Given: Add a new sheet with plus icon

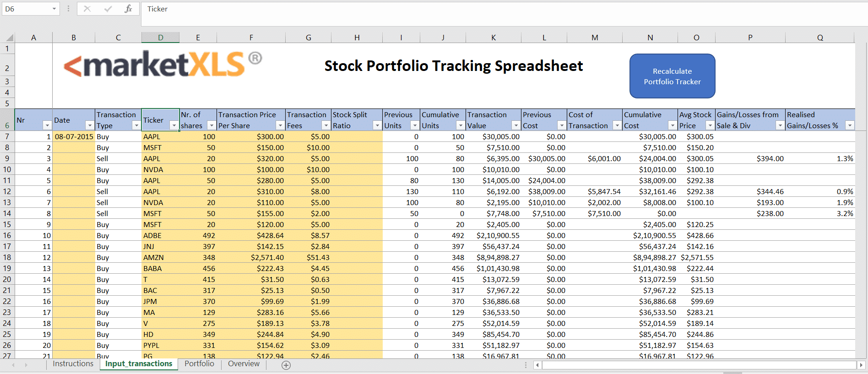Looking at the screenshot, I should tap(286, 365).
